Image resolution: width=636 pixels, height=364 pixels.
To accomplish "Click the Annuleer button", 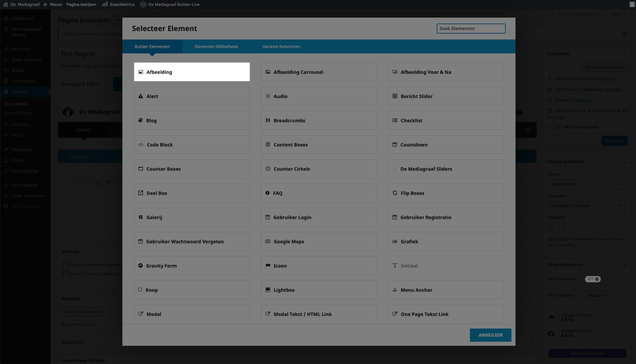I will click(490, 335).
